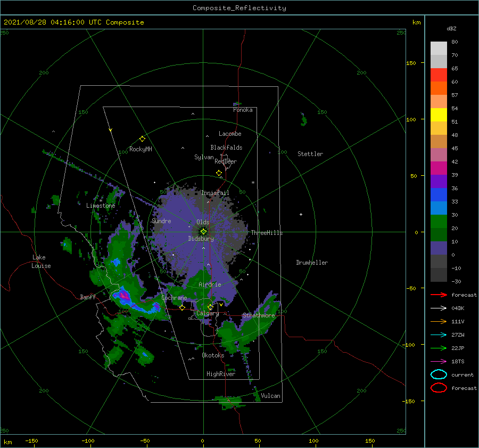Click the dBZ legend heading

click(451, 28)
